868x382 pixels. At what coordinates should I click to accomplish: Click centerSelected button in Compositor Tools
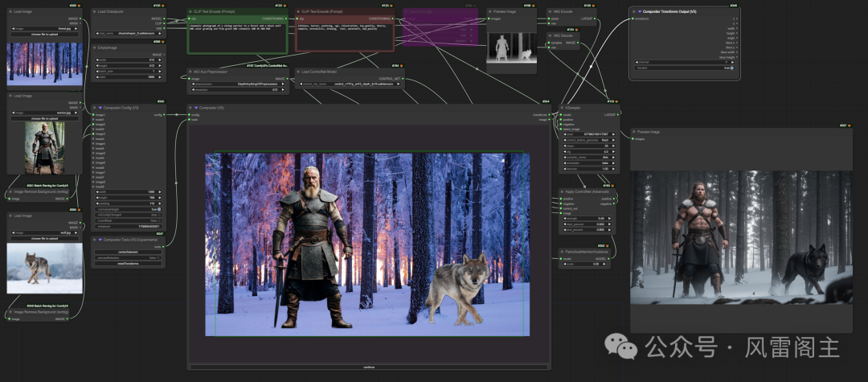[x=129, y=252]
